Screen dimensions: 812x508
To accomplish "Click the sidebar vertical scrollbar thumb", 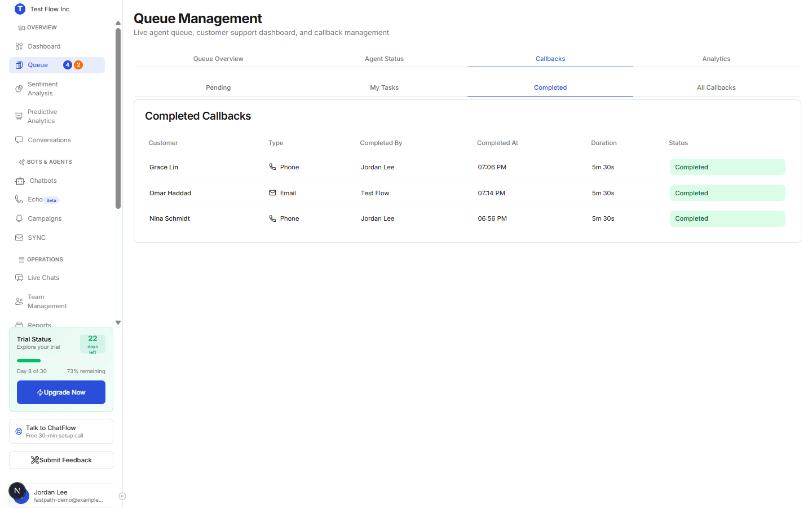I will (118, 119).
